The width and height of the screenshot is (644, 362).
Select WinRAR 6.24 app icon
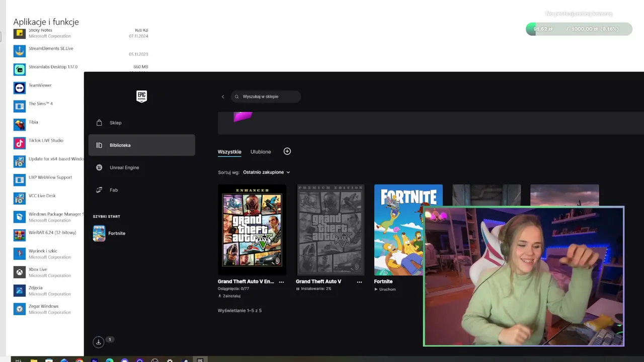coord(19,235)
